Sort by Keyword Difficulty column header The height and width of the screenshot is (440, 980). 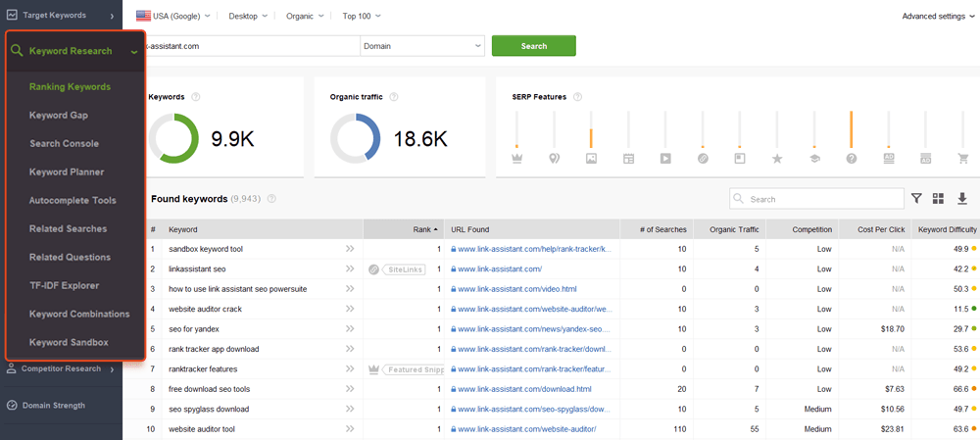947,229
